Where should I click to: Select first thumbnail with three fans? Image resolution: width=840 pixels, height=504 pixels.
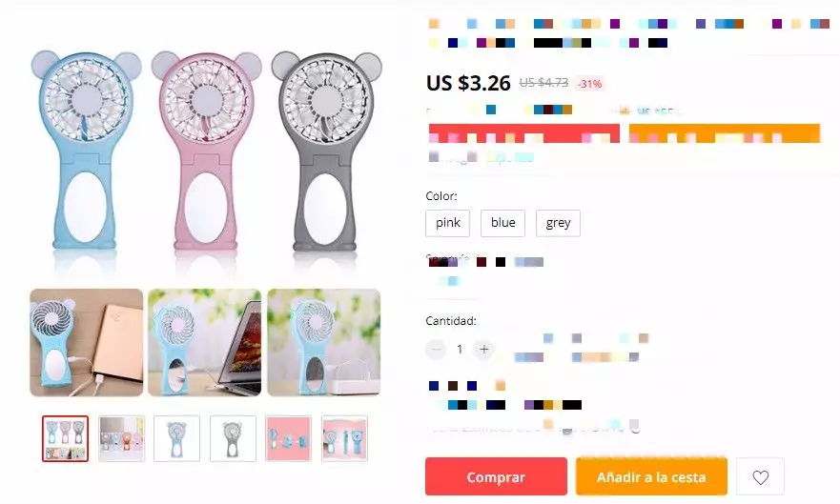point(66,438)
